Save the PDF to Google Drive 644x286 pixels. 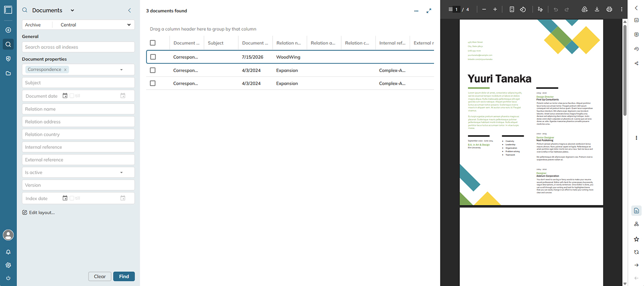coord(584,9)
